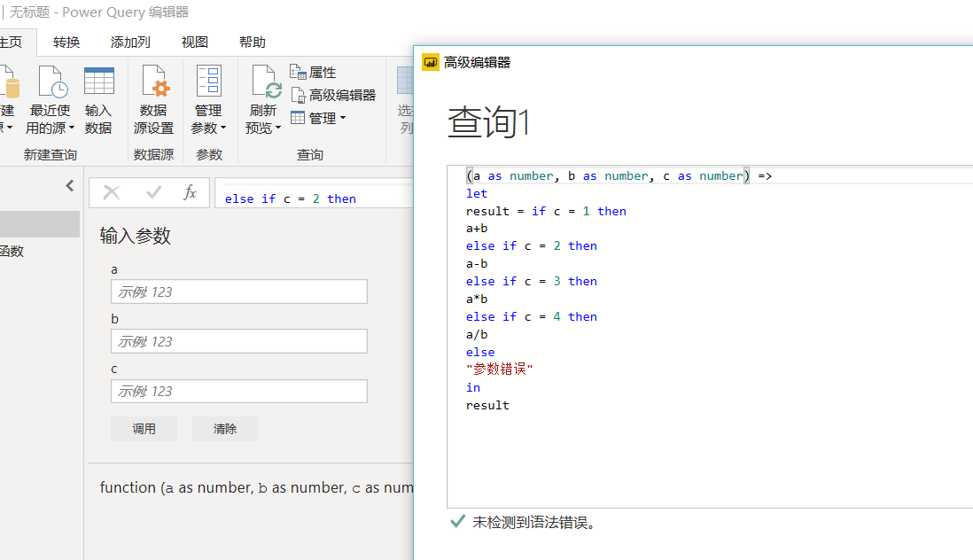Click the 输入参数 heading
Image resolution: width=973 pixels, height=560 pixels.
pos(136,236)
